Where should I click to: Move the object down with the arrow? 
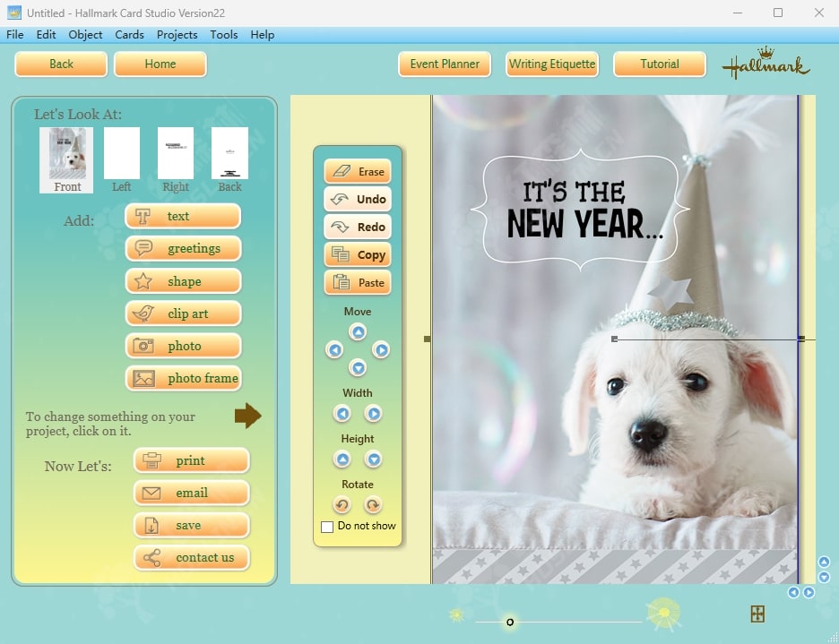(x=358, y=368)
